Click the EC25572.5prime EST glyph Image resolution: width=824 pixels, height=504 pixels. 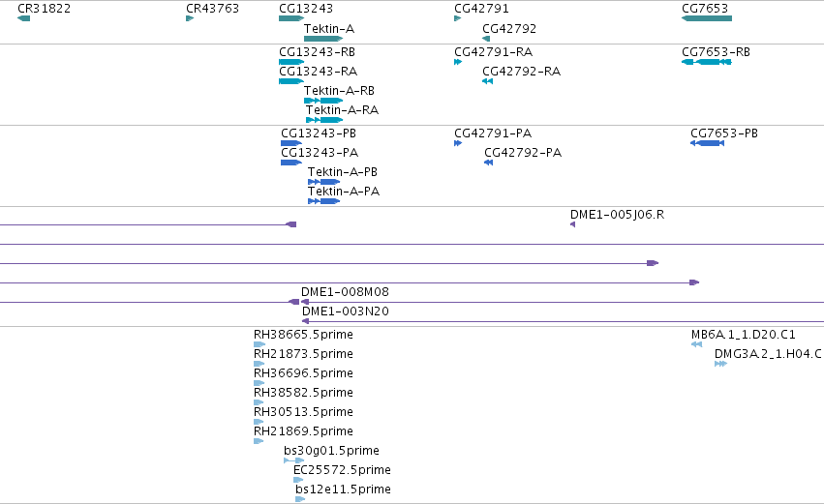coord(298,481)
